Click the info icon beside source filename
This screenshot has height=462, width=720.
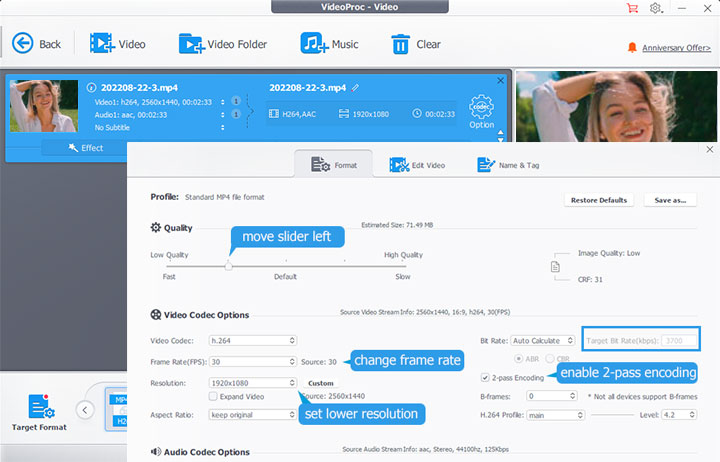click(x=91, y=87)
